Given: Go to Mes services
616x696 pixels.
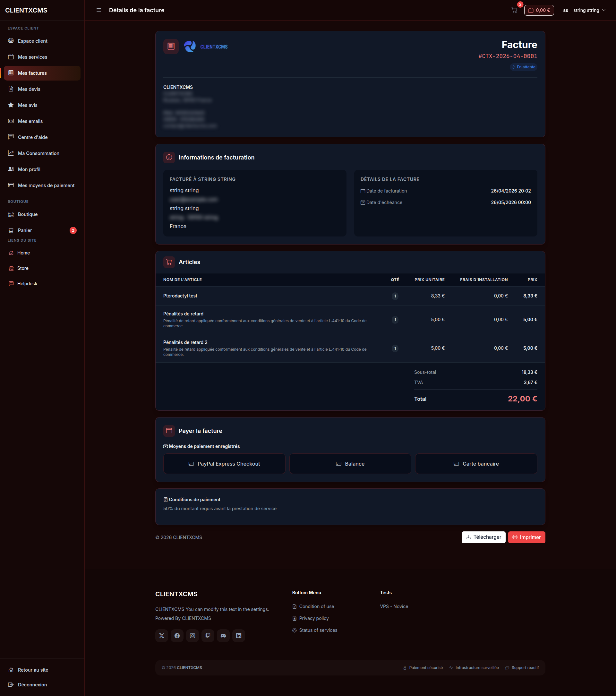Looking at the screenshot, I should (x=42, y=57).
